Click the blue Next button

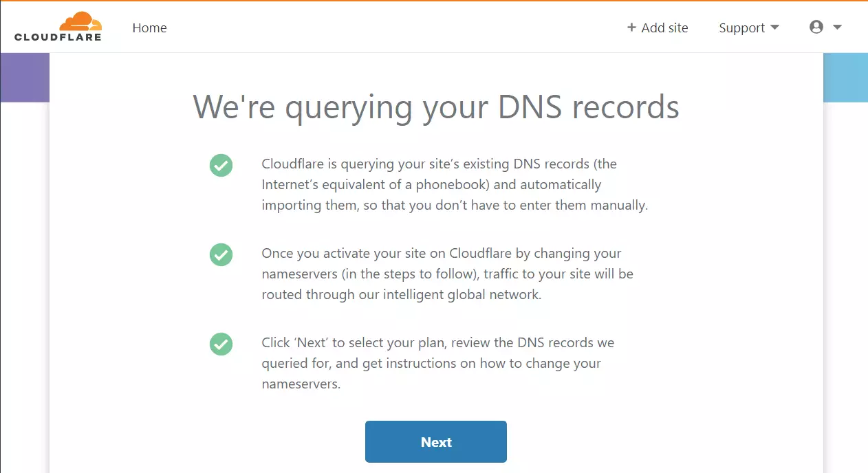[436, 442]
